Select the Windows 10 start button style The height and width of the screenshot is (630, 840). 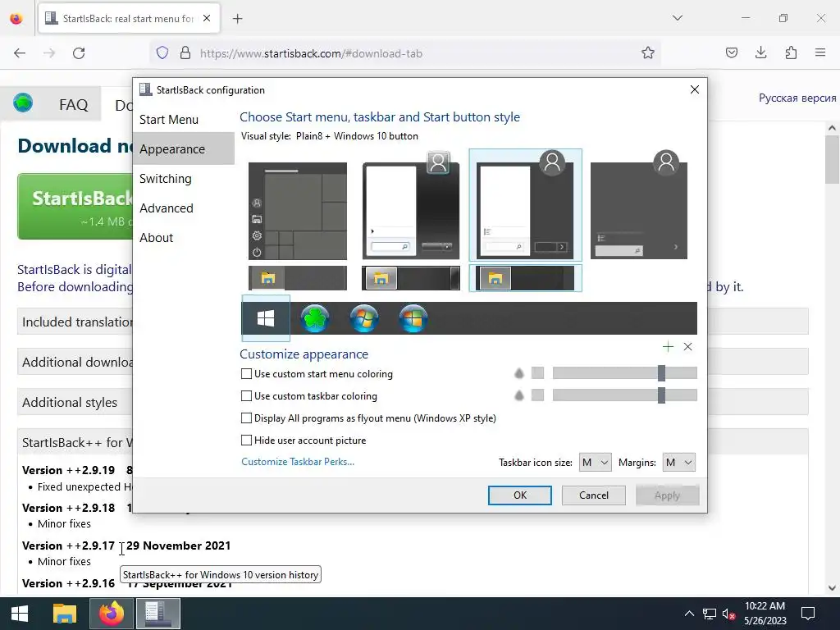tap(266, 318)
